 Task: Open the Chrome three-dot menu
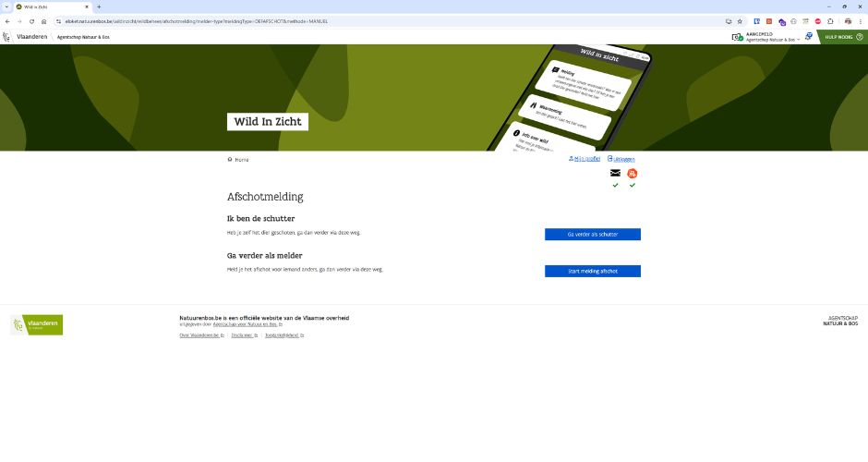click(860, 20)
